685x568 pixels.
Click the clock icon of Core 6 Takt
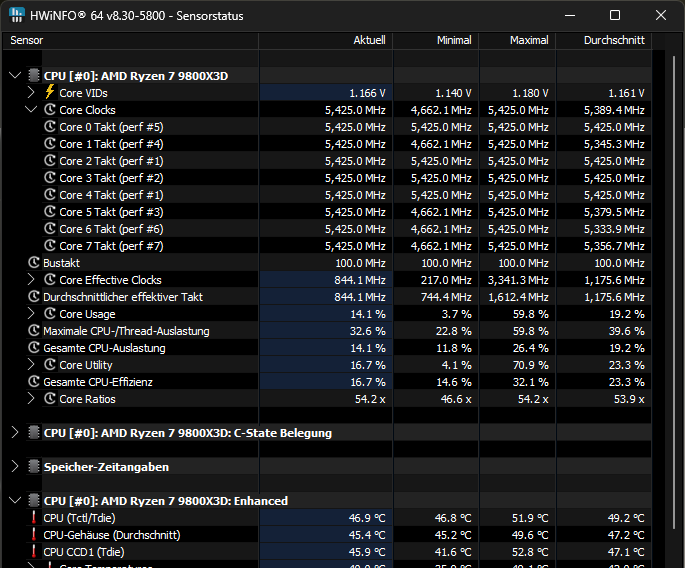coord(50,229)
